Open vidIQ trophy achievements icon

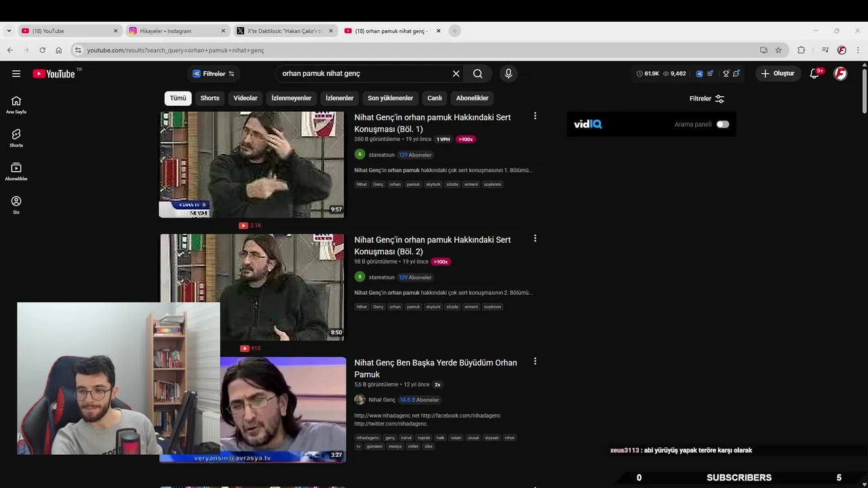726,73
